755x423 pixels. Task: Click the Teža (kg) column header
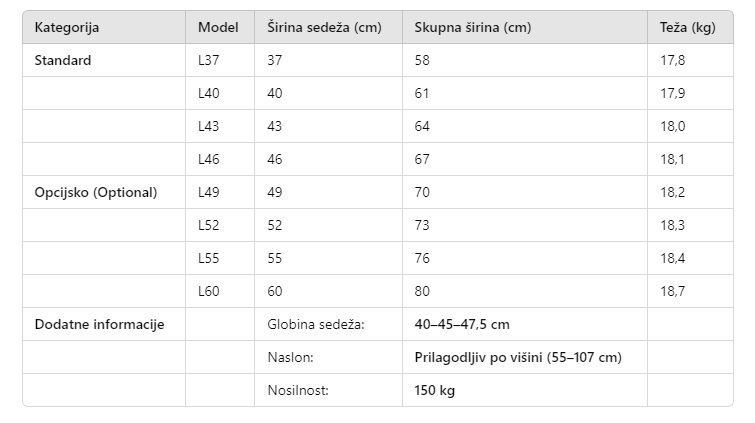click(688, 27)
